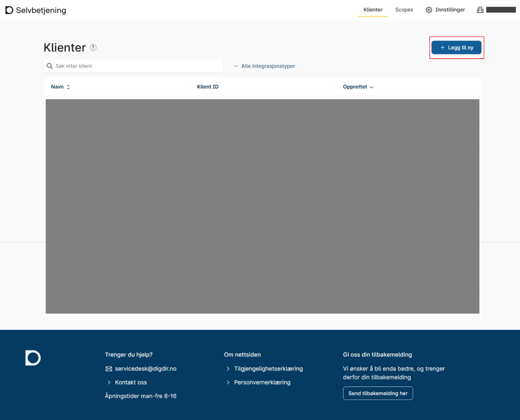The width and height of the screenshot is (520, 420).
Task: Click the Søk etter klient search field
Action: [x=136, y=66]
